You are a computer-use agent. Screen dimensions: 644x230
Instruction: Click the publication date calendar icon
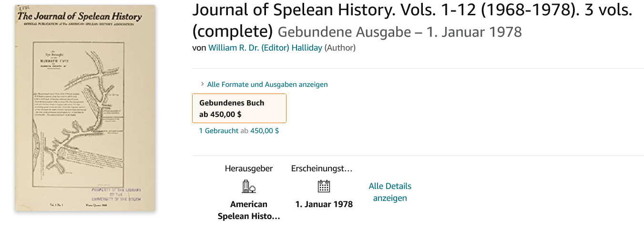[324, 186]
